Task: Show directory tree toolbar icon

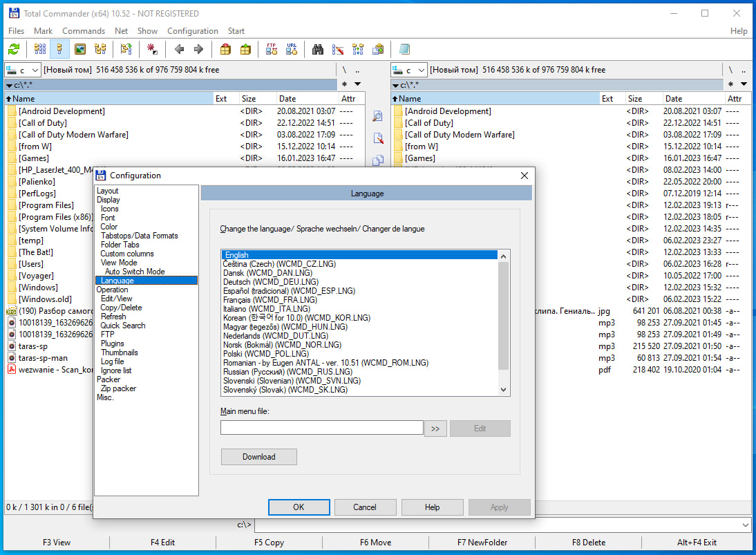Action: [100, 49]
